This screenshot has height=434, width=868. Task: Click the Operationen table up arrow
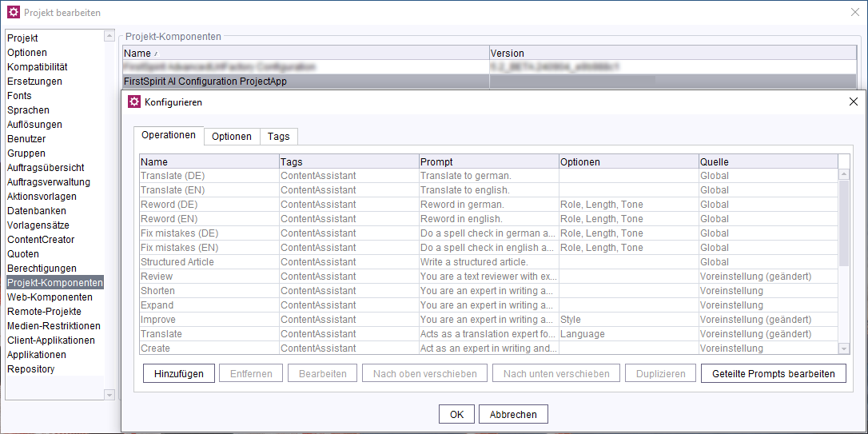(844, 174)
